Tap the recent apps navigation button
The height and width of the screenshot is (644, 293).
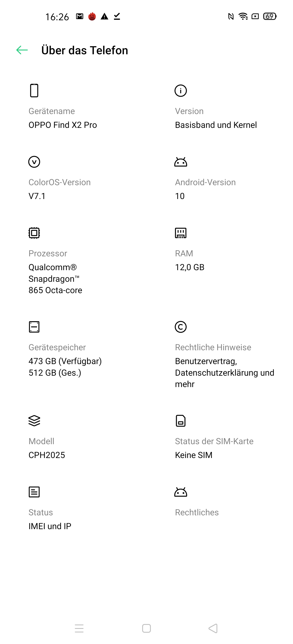click(x=79, y=628)
